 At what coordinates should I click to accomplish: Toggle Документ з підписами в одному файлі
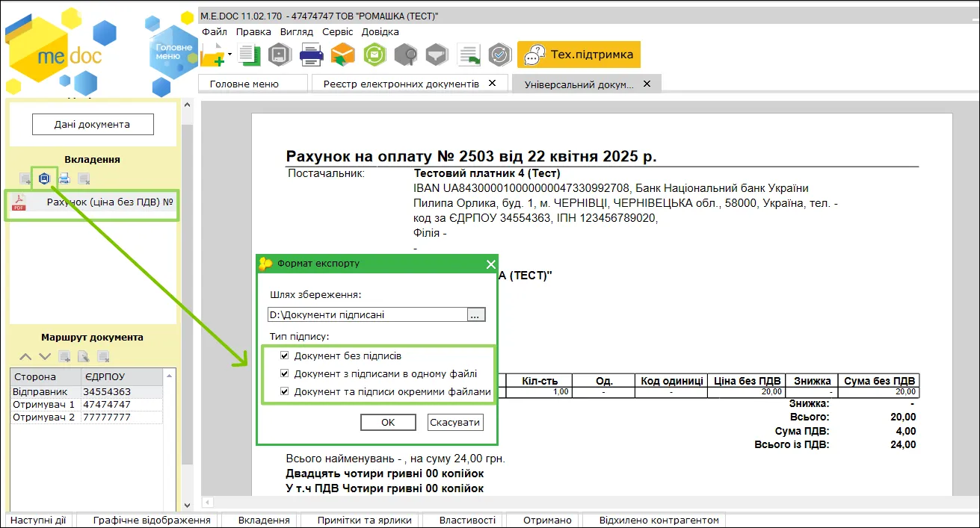tap(284, 373)
